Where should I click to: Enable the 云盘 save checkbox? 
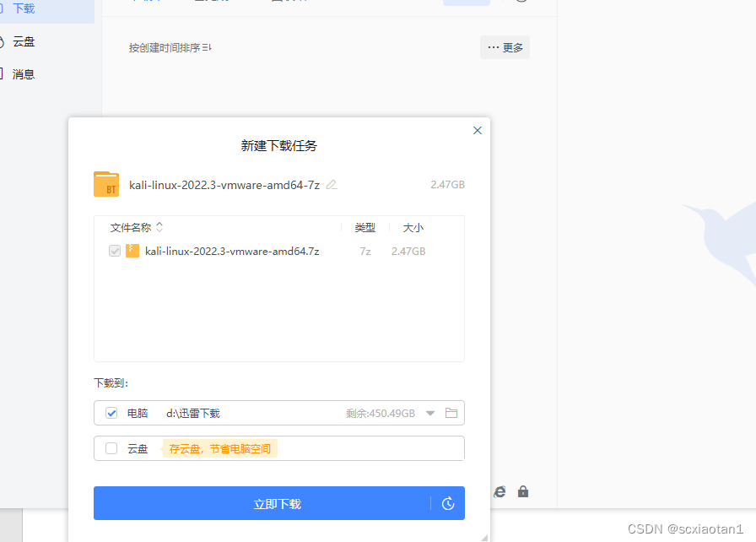tap(111, 448)
